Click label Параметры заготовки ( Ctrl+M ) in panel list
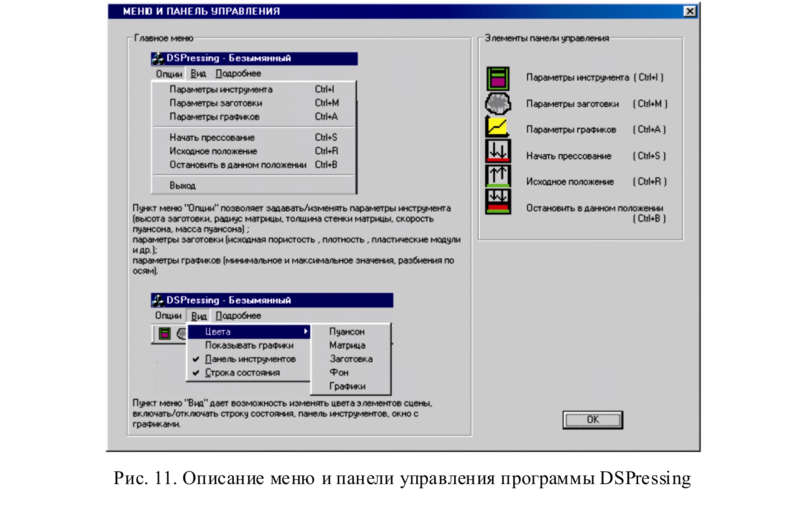Viewport: 803px width, 532px height. point(597,104)
